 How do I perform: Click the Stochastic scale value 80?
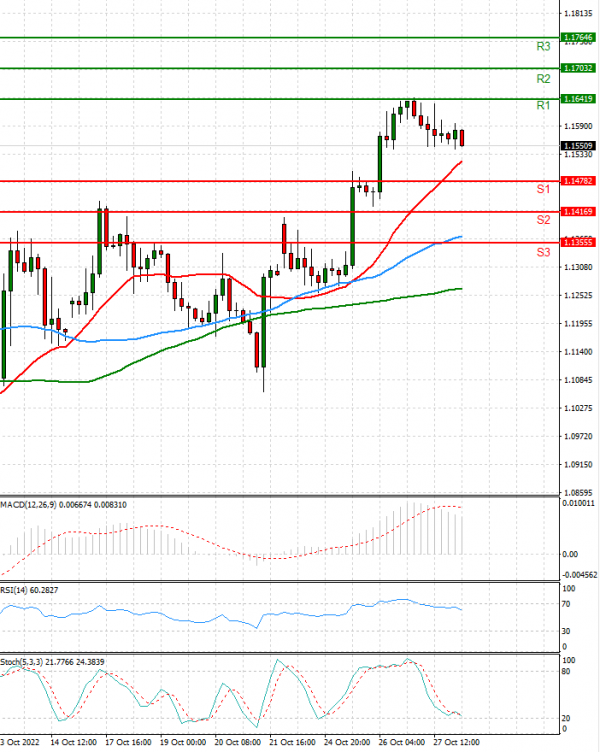tap(566, 671)
